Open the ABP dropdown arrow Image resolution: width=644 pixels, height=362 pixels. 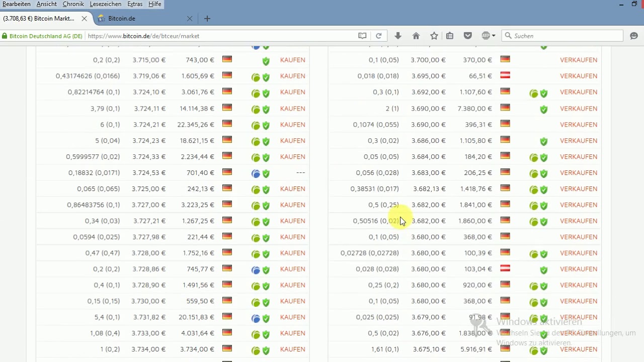click(x=494, y=36)
